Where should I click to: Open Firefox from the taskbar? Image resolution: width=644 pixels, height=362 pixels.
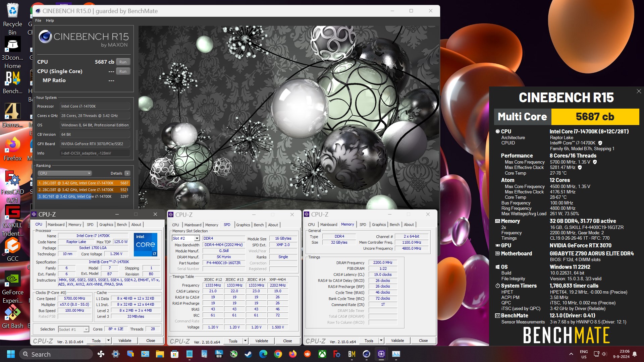tap(292, 354)
